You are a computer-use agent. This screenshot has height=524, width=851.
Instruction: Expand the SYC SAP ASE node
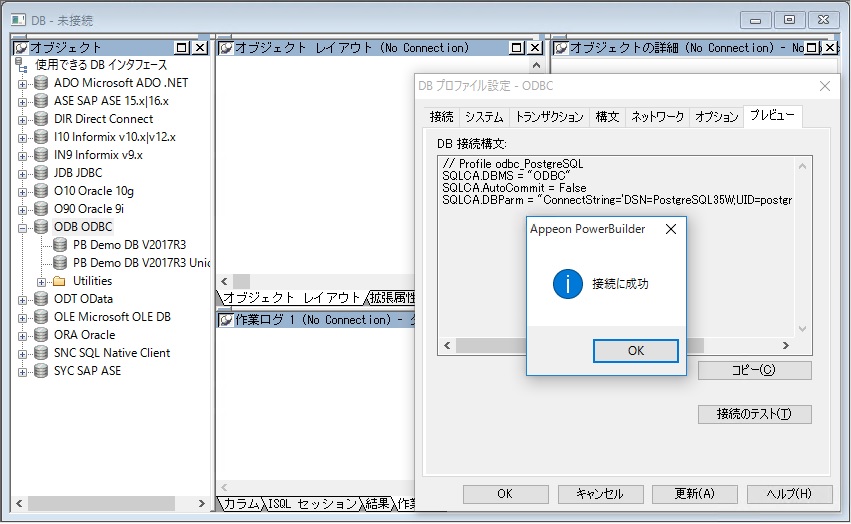point(22,373)
